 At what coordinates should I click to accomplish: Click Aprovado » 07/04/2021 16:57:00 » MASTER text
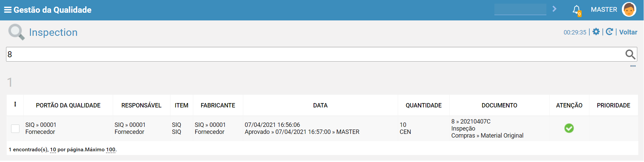point(302,132)
